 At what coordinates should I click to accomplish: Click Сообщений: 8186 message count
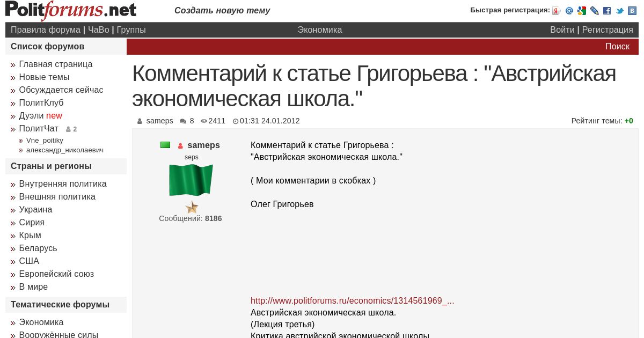191,219
